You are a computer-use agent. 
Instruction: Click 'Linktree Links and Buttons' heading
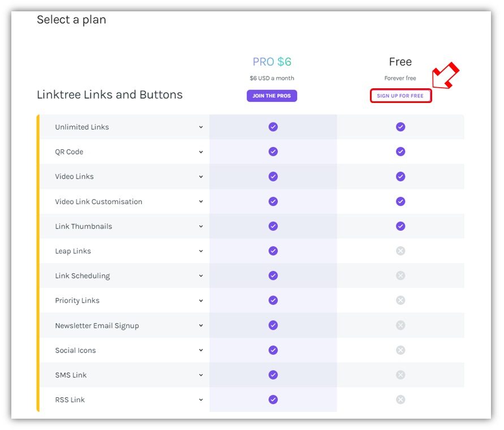click(x=110, y=95)
